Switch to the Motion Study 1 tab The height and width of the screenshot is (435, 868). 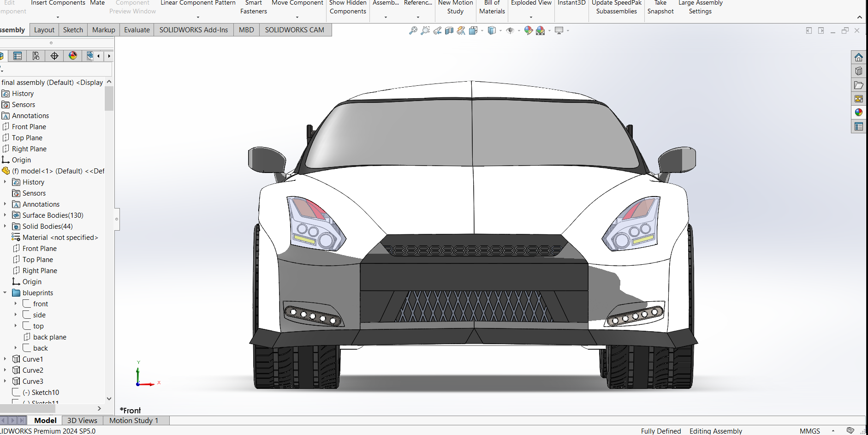(x=134, y=420)
